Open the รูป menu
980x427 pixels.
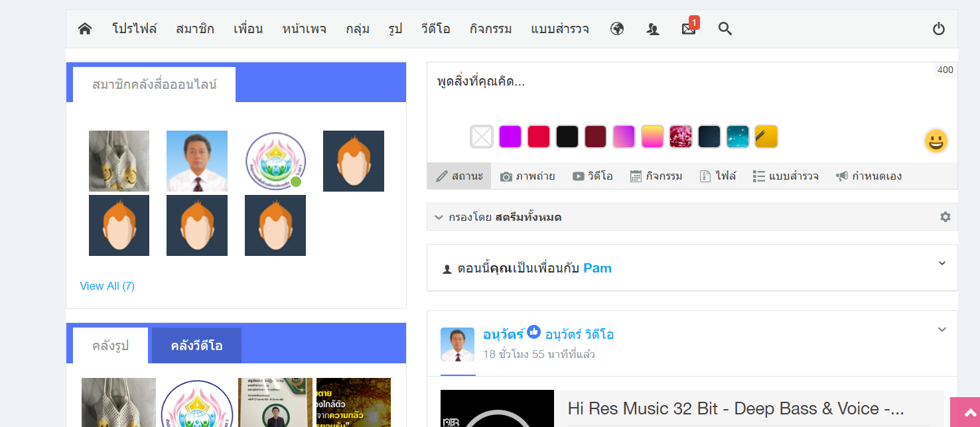coord(395,29)
